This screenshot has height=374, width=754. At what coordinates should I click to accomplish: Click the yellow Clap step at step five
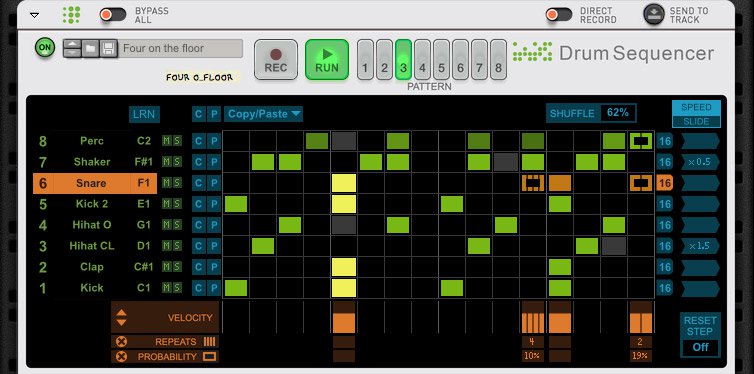(x=344, y=267)
